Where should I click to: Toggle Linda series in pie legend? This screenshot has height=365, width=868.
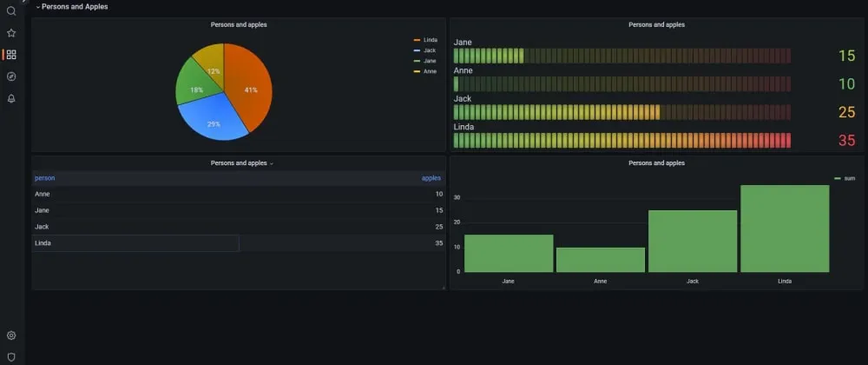425,40
